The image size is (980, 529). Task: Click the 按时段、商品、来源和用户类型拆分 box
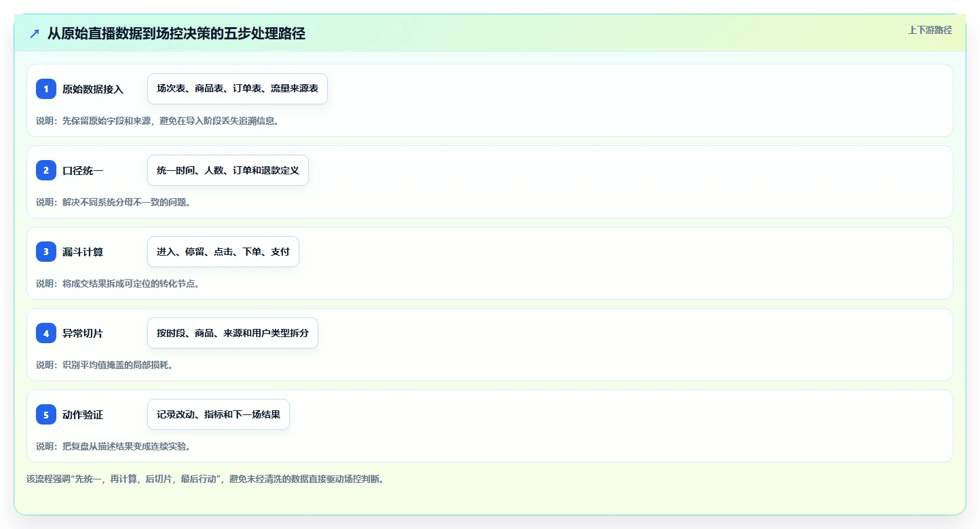tap(233, 333)
